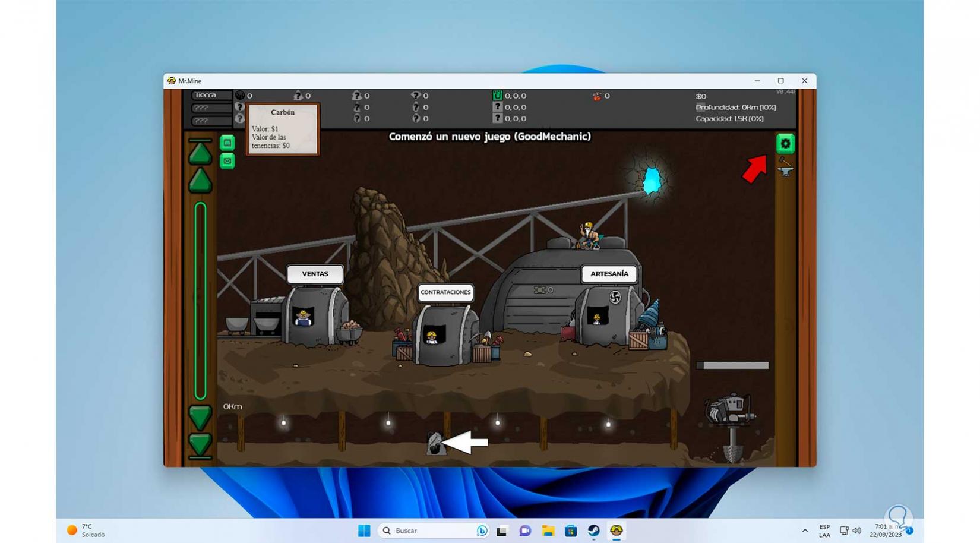Jump to top with the barred up arrow
Screen dimensions: 980x543
pyautogui.click(x=200, y=151)
